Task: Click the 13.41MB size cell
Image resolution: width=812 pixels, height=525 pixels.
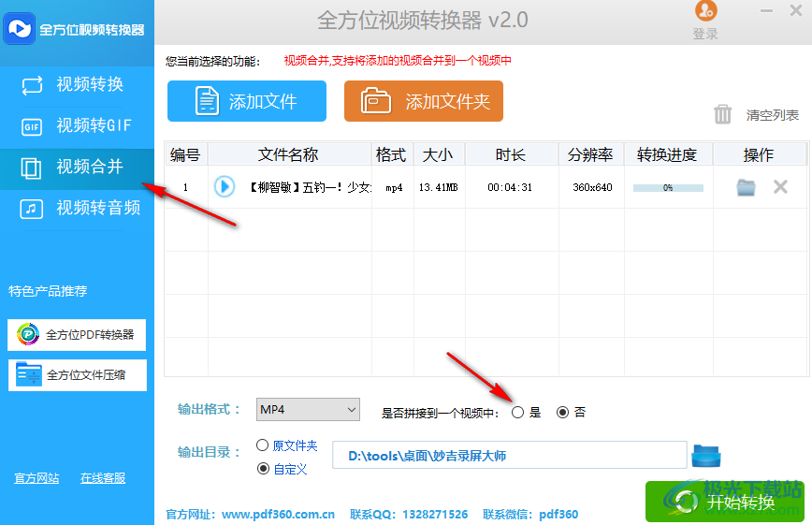Action: [439, 187]
